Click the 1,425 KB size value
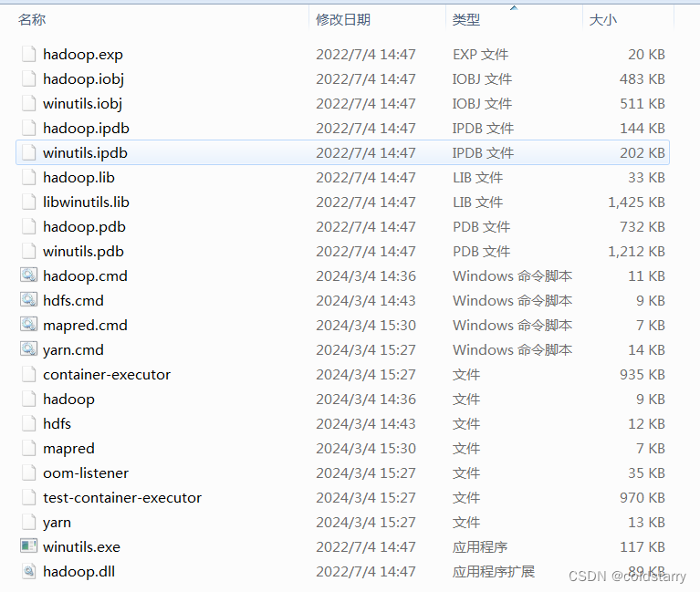700x592 pixels. pyautogui.click(x=637, y=203)
